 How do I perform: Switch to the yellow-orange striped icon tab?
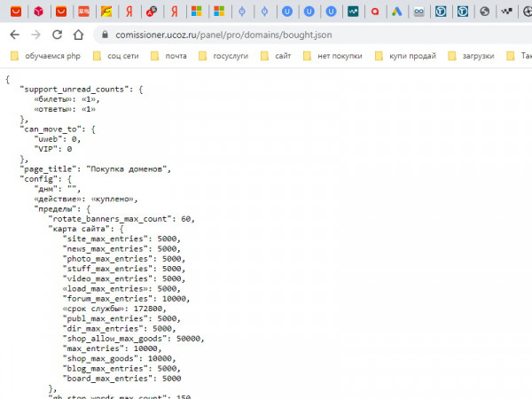(106, 12)
